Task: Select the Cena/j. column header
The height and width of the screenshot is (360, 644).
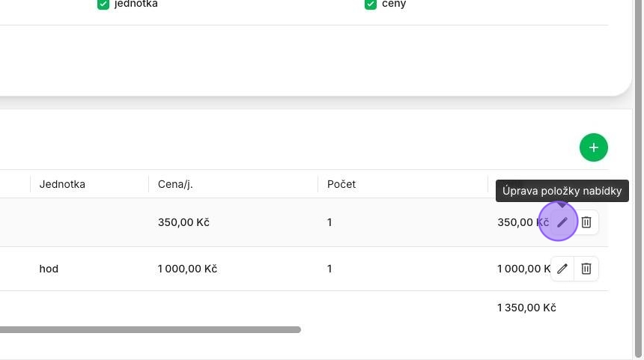Action: (175, 184)
